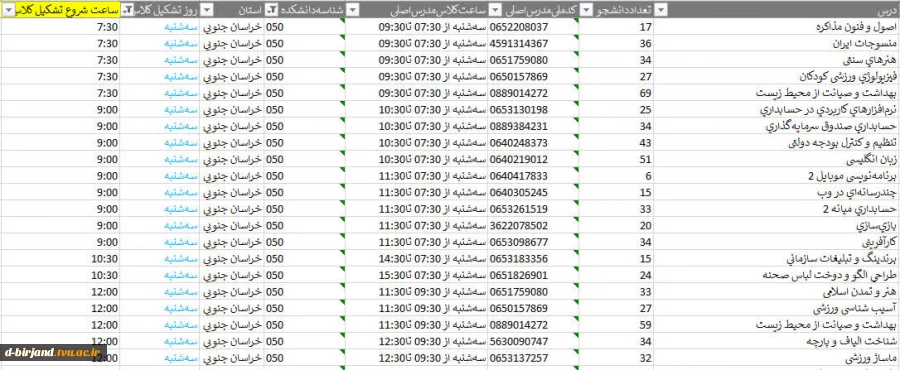Select course cell اصول و فنون مذاكره
Image resolution: width=900 pixels, height=370 pixels.
tap(777, 27)
